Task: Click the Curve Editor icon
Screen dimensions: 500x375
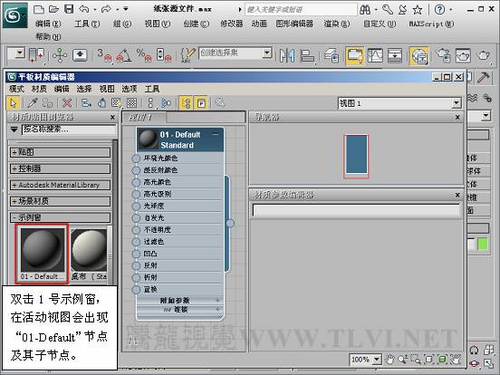Action: 375,55
